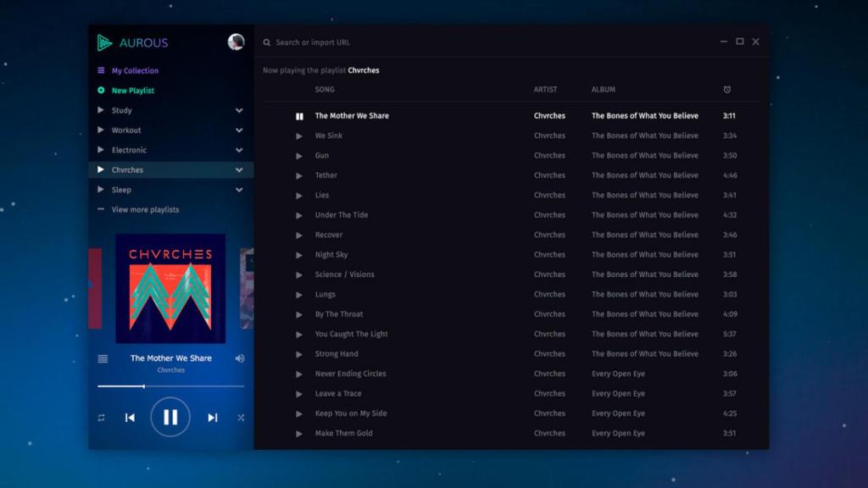Click the Aurous logo icon
Screen dimensions: 868x488
pos(104,42)
